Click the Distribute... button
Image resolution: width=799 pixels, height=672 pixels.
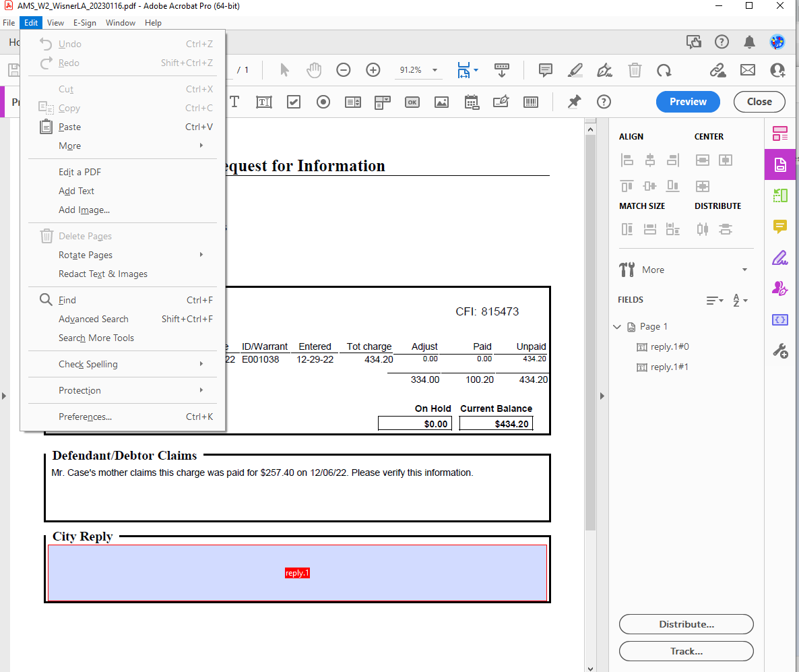click(x=686, y=624)
